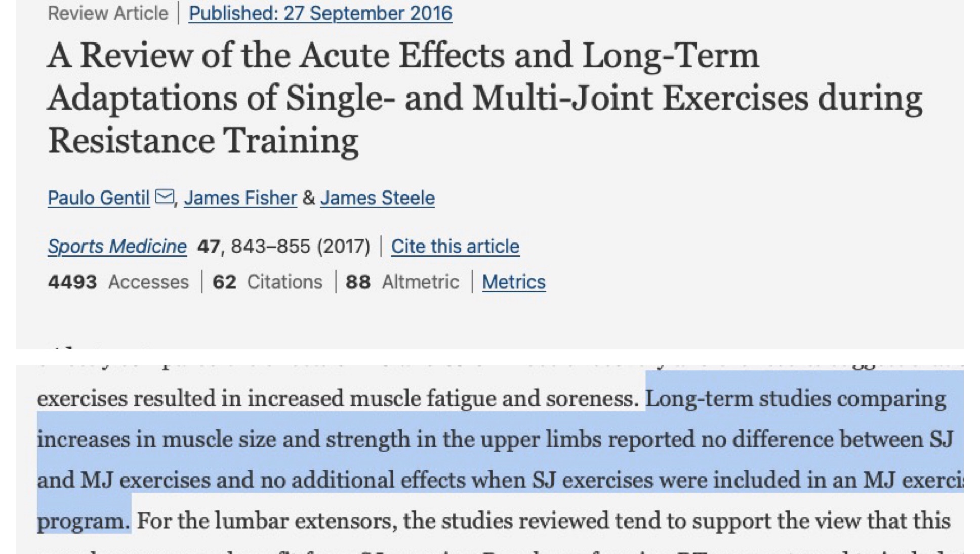The height and width of the screenshot is (554, 980).
Task: Click the 62 Citations count
Action: [267, 282]
